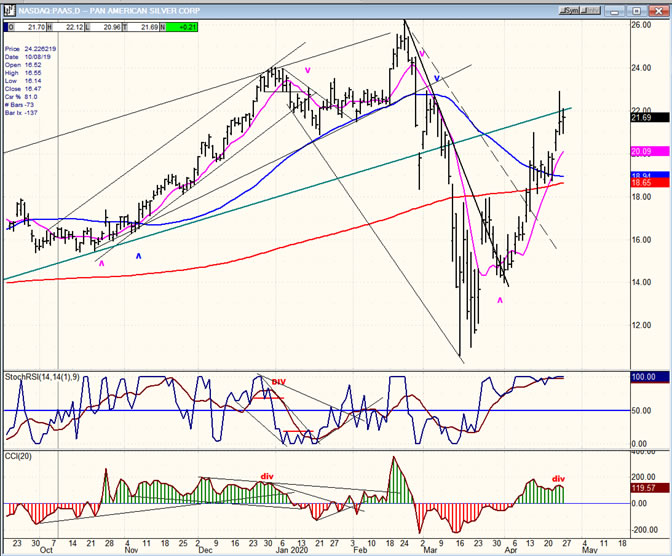Click the StochRSI 50.00 axis label
This screenshot has height=556, width=672.
tap(642, 411)
